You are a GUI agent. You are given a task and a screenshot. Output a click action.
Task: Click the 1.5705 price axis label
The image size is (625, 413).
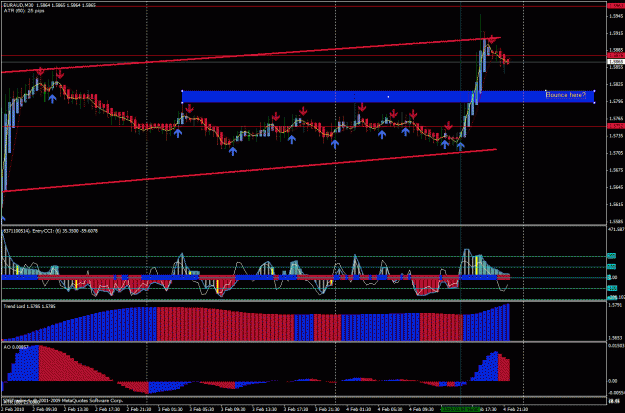pos(616,153)
